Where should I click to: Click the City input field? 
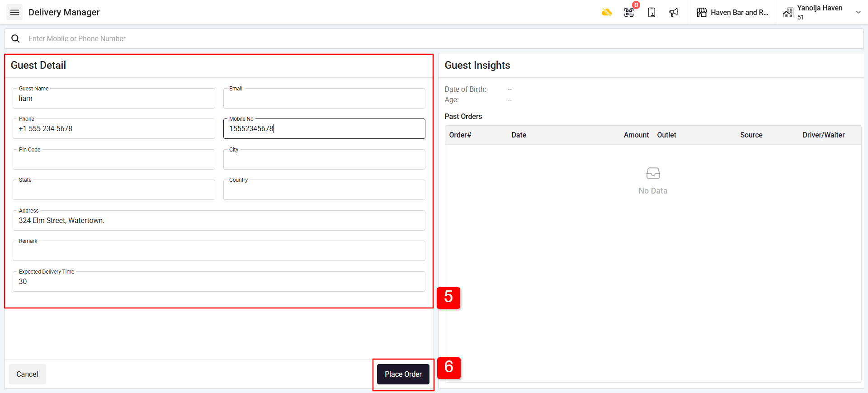point(324,159)
